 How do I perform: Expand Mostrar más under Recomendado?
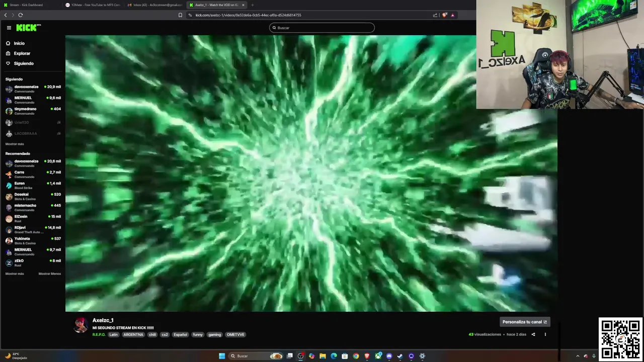pyautogui.click(x=15, y=274)
